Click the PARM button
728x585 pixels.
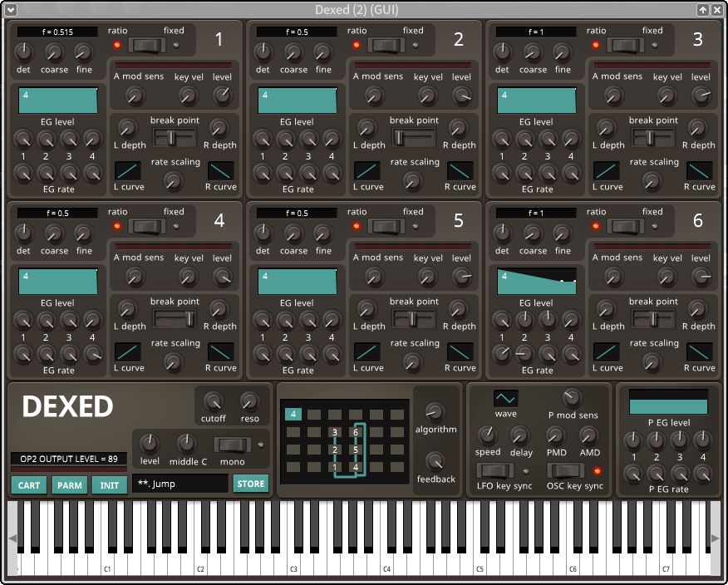point(70,485)
